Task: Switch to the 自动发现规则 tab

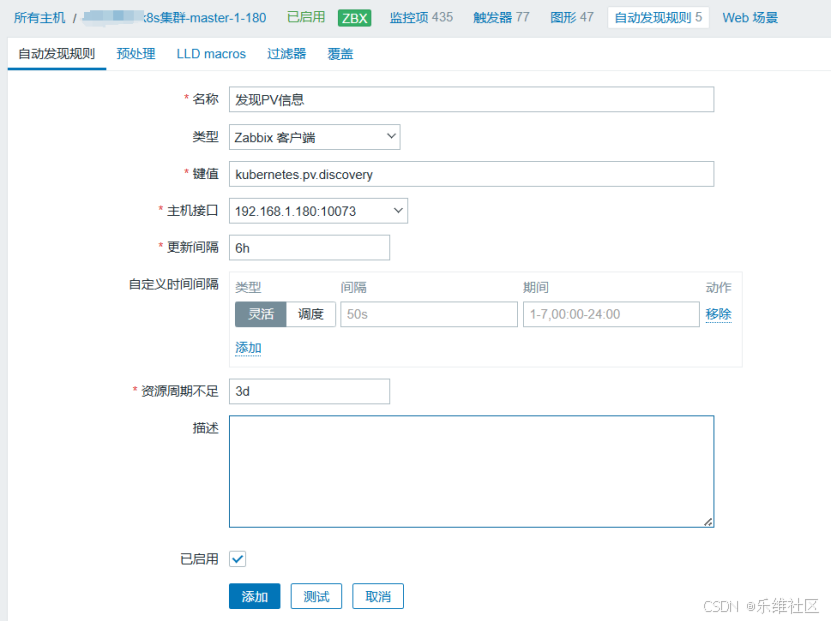Action: tap(57, 54)
